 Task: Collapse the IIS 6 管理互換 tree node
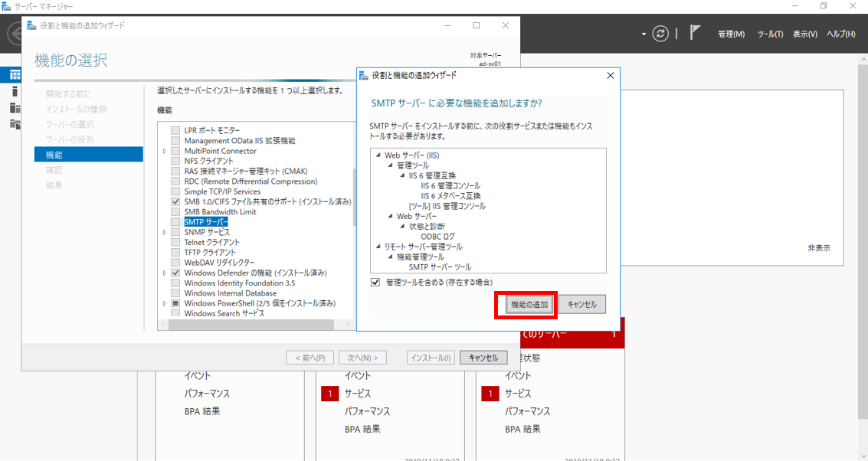point(402,176)
